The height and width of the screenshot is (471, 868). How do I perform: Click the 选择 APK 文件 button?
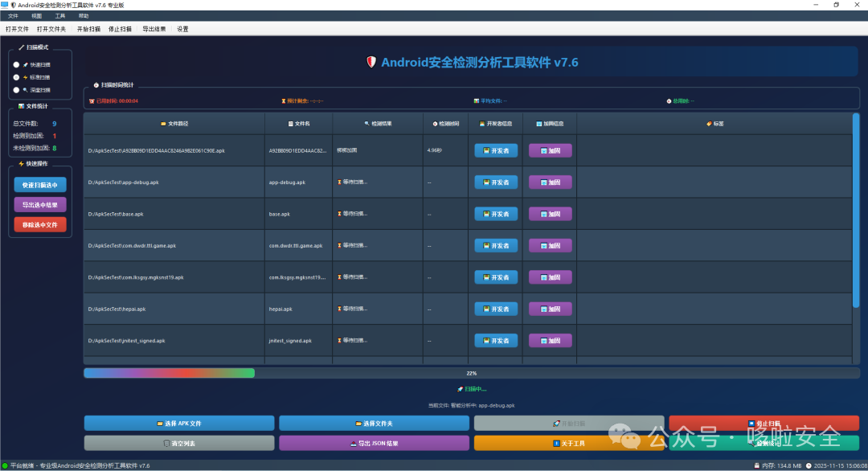pyautogui.click(x=179, y=424)
